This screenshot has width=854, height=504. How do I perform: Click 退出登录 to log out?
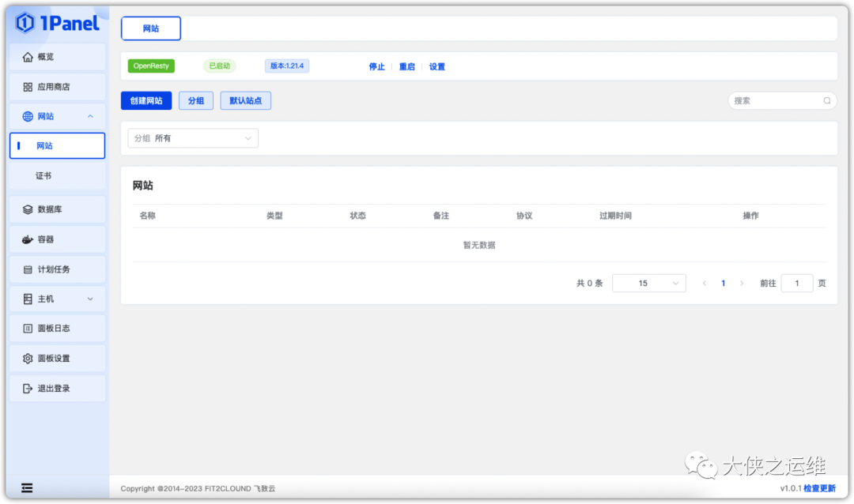pyautogui.click(x=57, y=388)
